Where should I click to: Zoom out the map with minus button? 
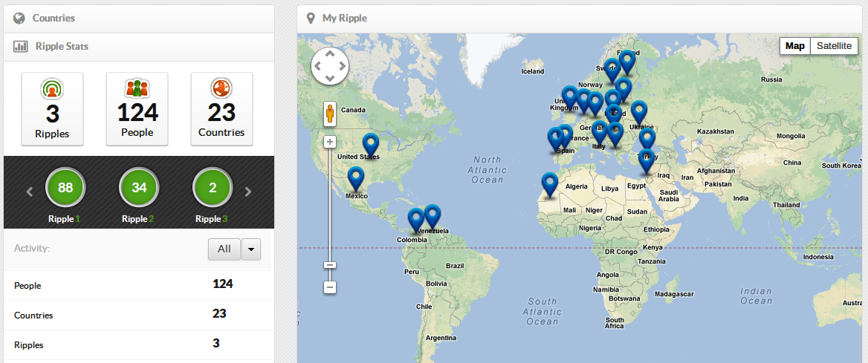330,287
